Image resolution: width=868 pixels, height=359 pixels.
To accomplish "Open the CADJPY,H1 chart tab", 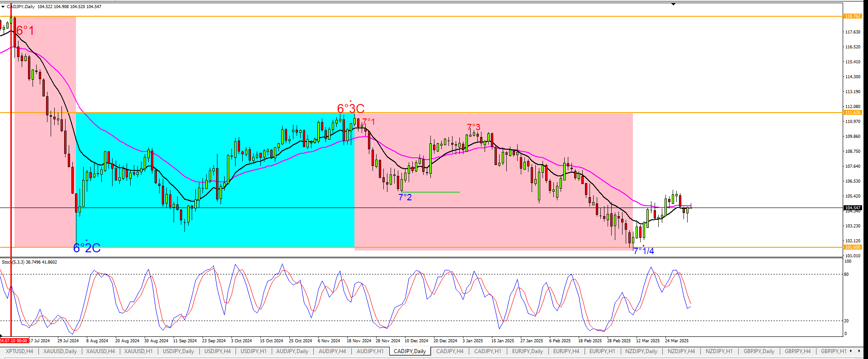I will [x=487, y=351].
